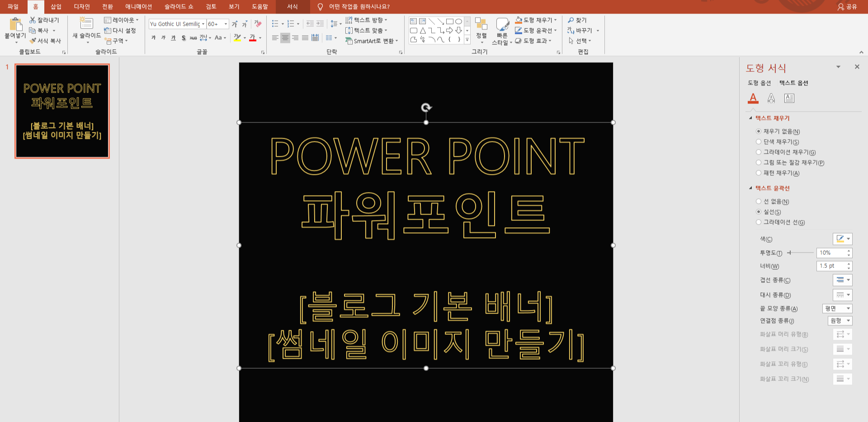Viewport: 868px width, 422px height.
Task: Select 패턴 채우기 (Pattern fill) radio
Action: tap(759, 173)
